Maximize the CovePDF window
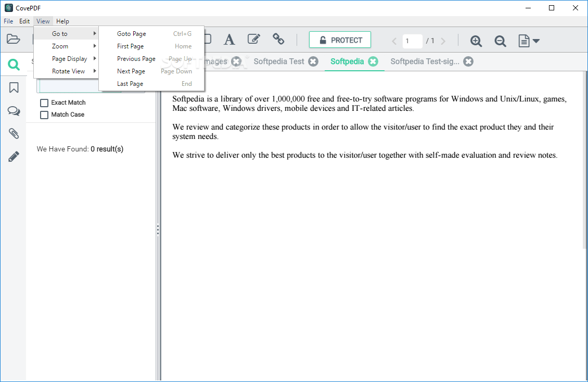This screenshot has width=588, height=382. [551, 8]
